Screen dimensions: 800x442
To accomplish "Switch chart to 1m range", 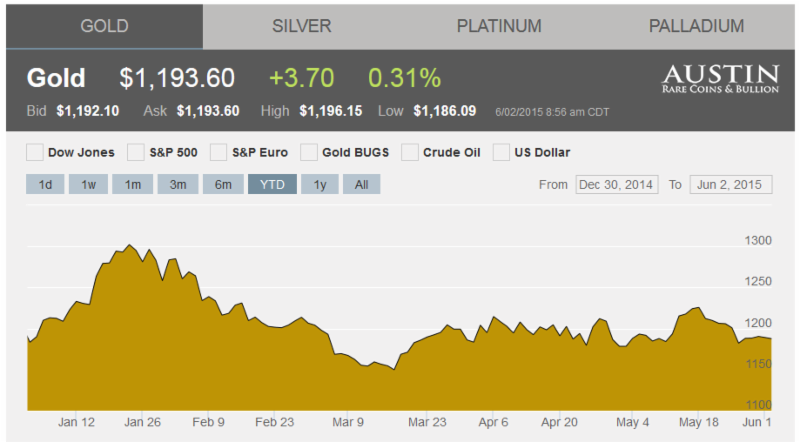I will [x=132, y=184].
